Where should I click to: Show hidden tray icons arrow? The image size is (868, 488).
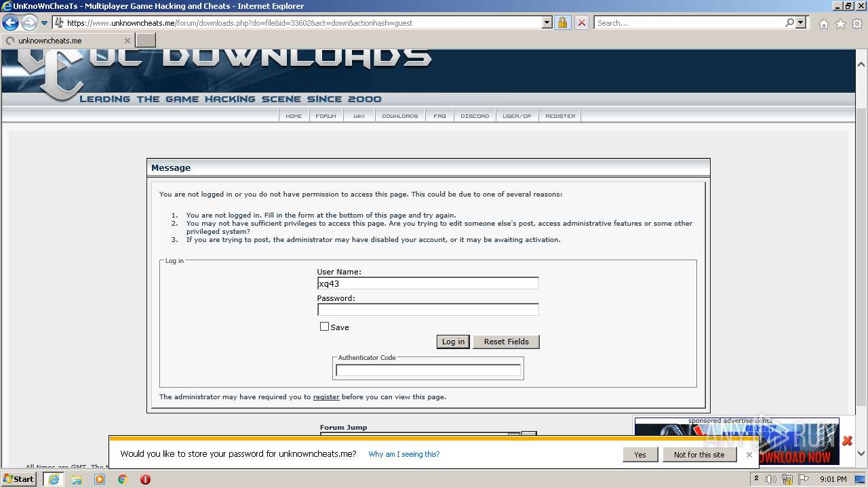coord(756,479)
